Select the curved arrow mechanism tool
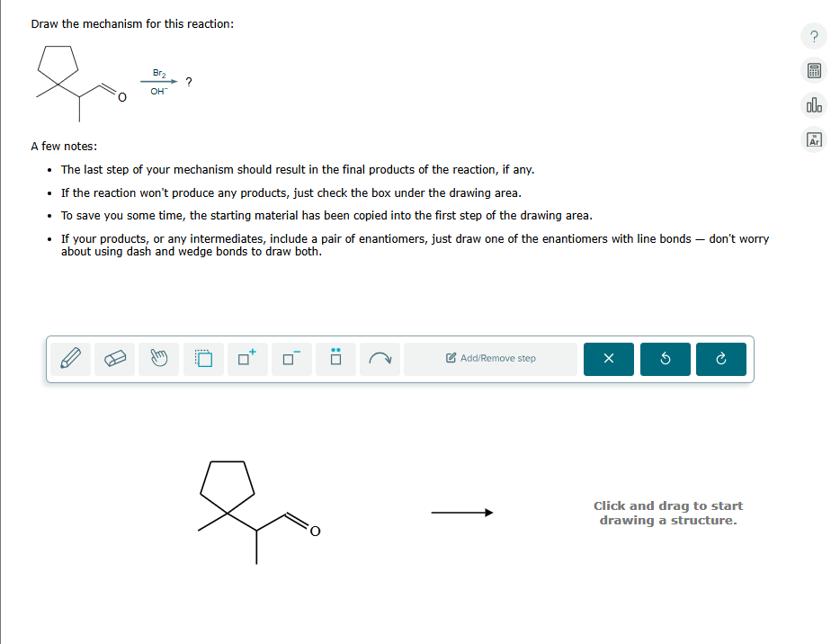This screenshot has height=644, width=840. (380, 359)
